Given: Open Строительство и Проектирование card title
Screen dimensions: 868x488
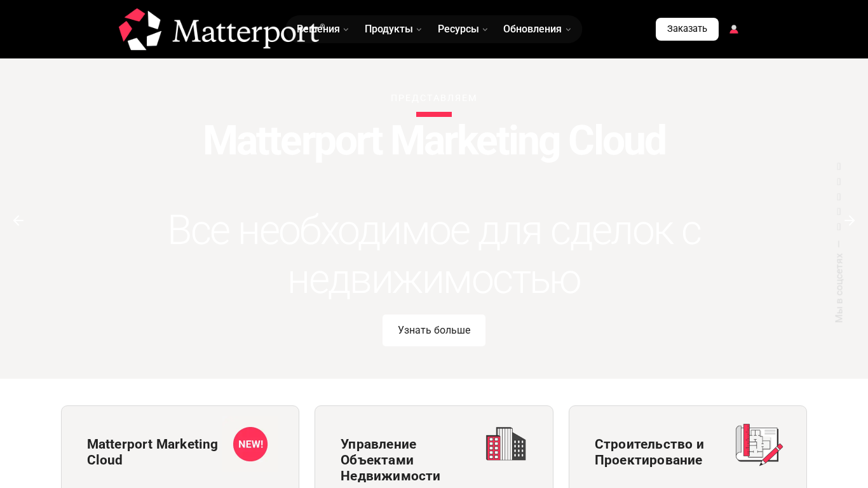Looking at the screenshot, I should pyautogui.click(x=649, y=452).
